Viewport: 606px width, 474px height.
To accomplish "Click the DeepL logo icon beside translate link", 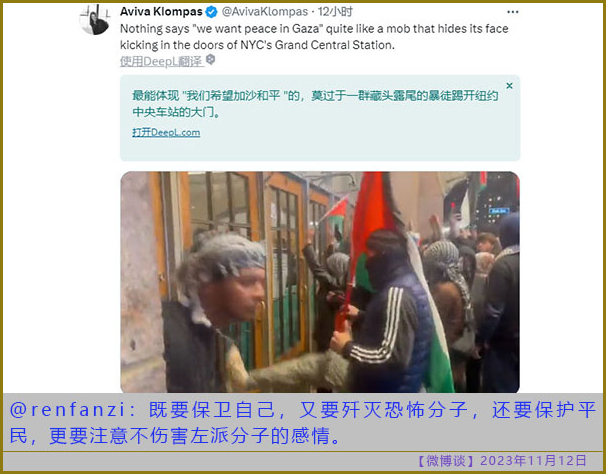I will (x=210, y=60).
